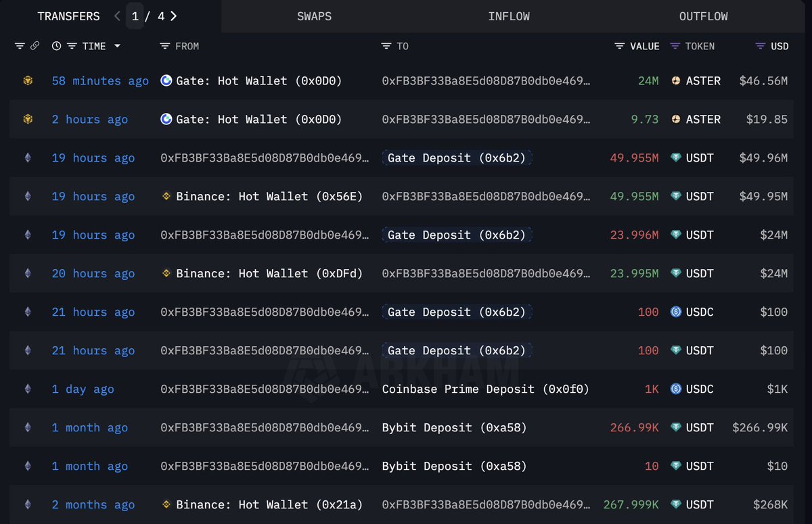Click the 24M value cell
The width and height of the screenshot is (812, 524).
pyautogui.click(x=648, y=80)
